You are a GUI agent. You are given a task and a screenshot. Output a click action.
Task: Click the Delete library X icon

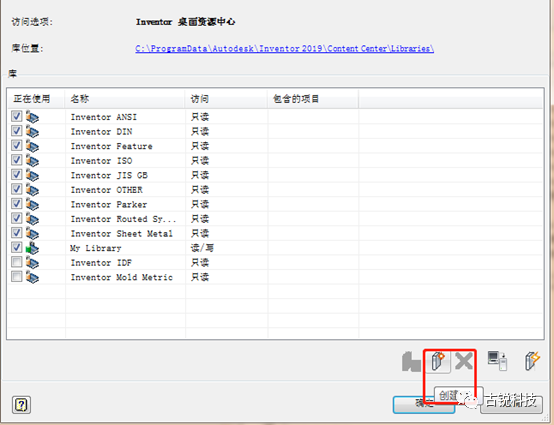pos(464,361)
